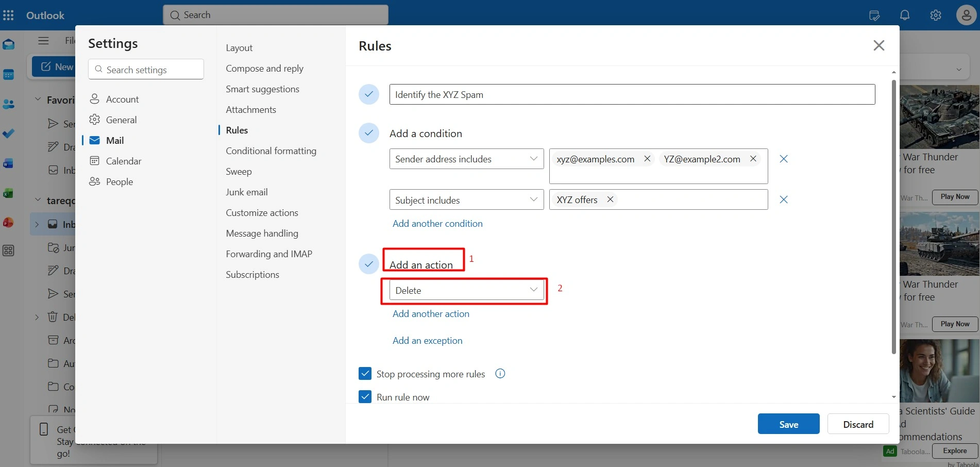Delete the Subject includes condition row

[784, 199]
